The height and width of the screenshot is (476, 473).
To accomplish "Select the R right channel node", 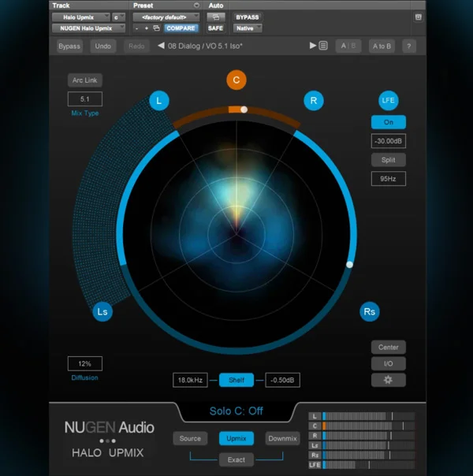I will (x=314, y=101).
